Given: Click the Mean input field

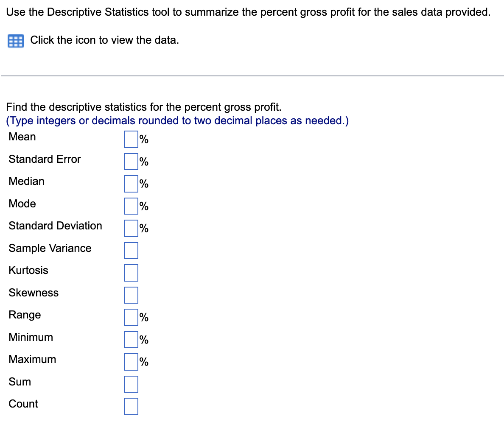Looking at the screenshot, I should tap(130, 139).
